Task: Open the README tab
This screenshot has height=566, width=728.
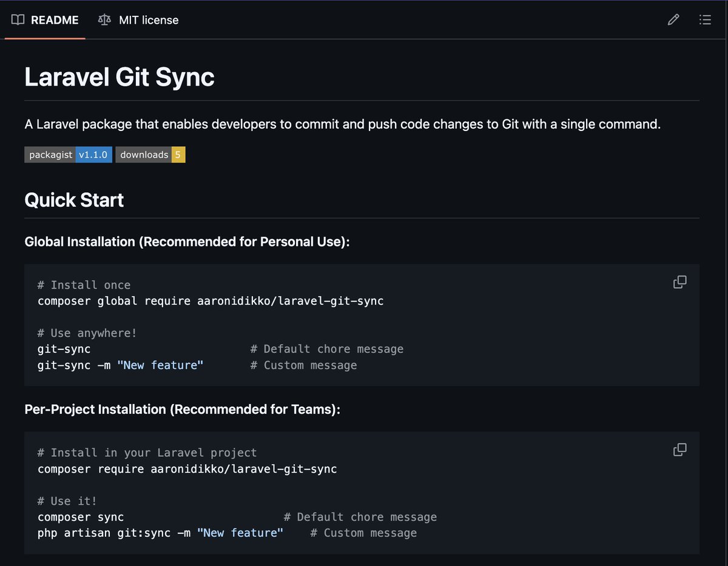Action: [45, 20]
